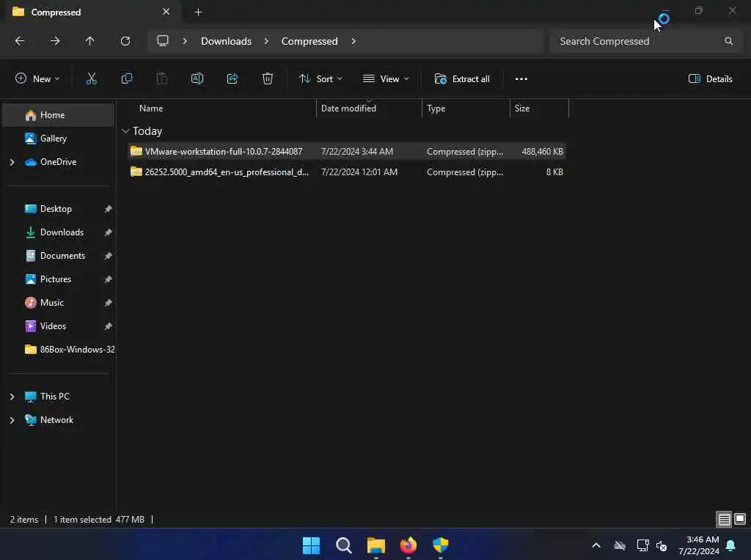The height and width of the screenshot is (560, 751).
Task: Refresh the Compressed folder view
Action: (125, 41)
